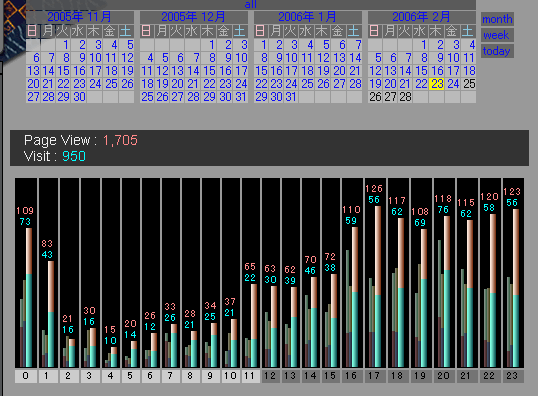The height and width of the screenshot is (396, 538).
Task: Click hour 3 label below chart
Action: [x=89, y=376]
